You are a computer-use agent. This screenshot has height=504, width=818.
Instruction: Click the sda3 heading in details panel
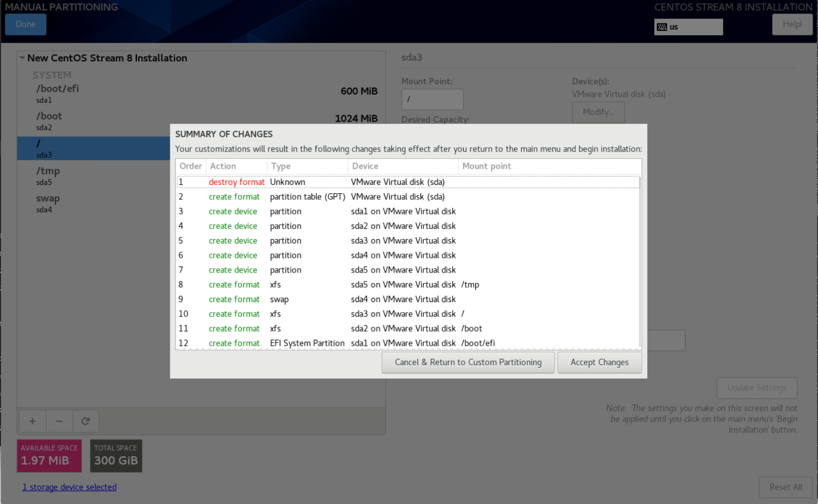point(412,57)
